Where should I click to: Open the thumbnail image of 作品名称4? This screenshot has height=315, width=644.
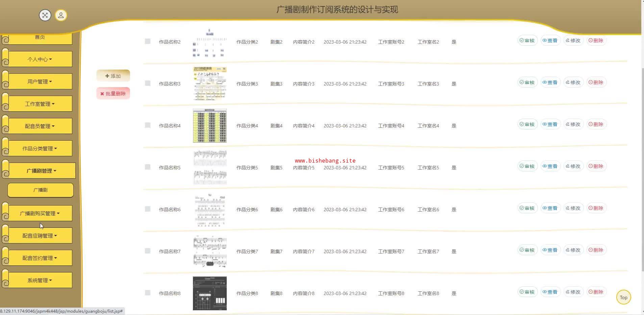(x=209, y=126)
